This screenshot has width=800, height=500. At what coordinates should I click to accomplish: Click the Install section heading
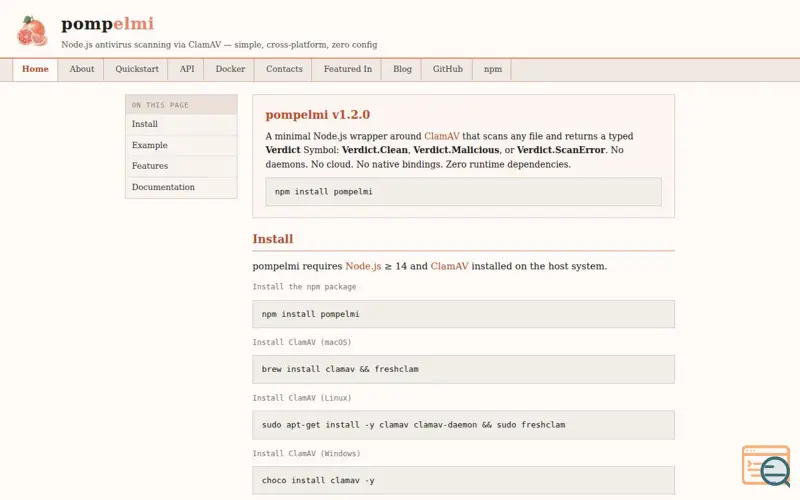(273, 239)
